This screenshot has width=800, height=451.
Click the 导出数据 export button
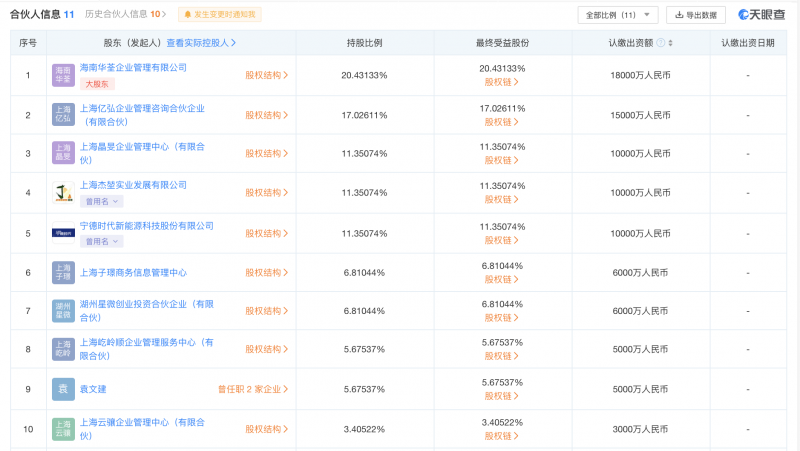696,15
